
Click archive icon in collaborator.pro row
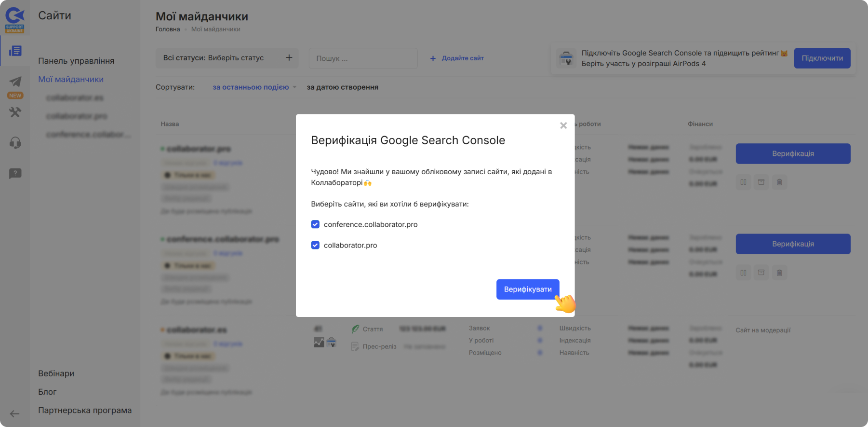[761, 182]
